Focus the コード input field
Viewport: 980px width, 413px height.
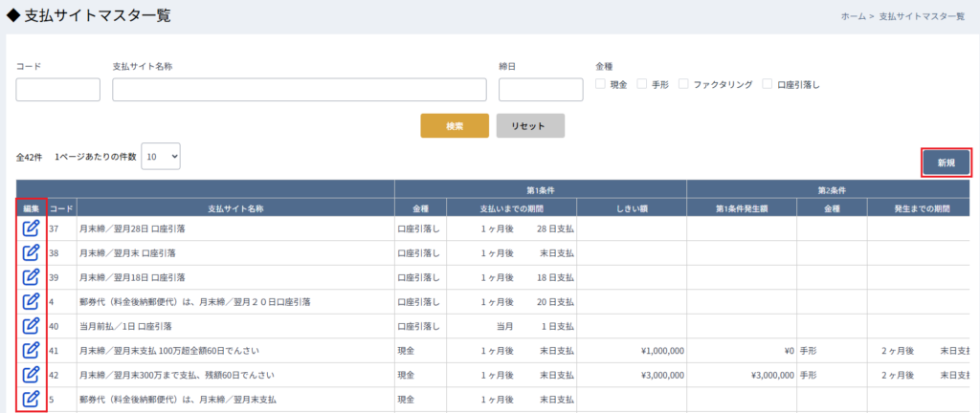pos(58,90)
